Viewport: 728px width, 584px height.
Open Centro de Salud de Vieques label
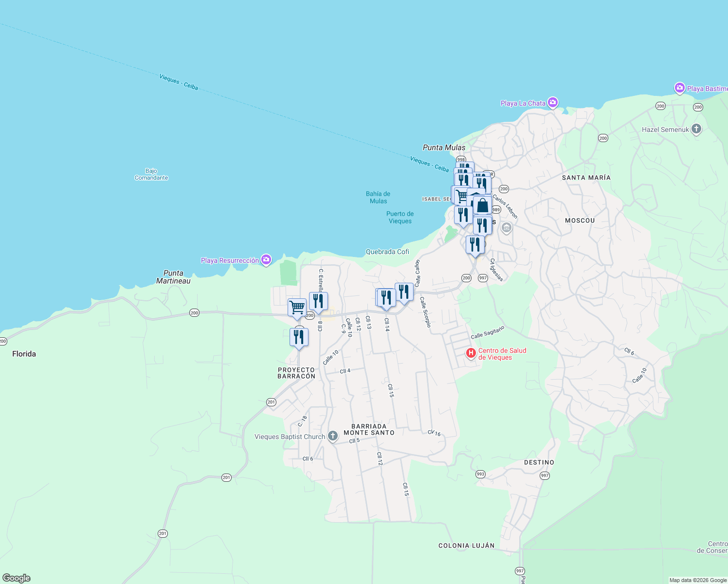(x=502, y=354)
